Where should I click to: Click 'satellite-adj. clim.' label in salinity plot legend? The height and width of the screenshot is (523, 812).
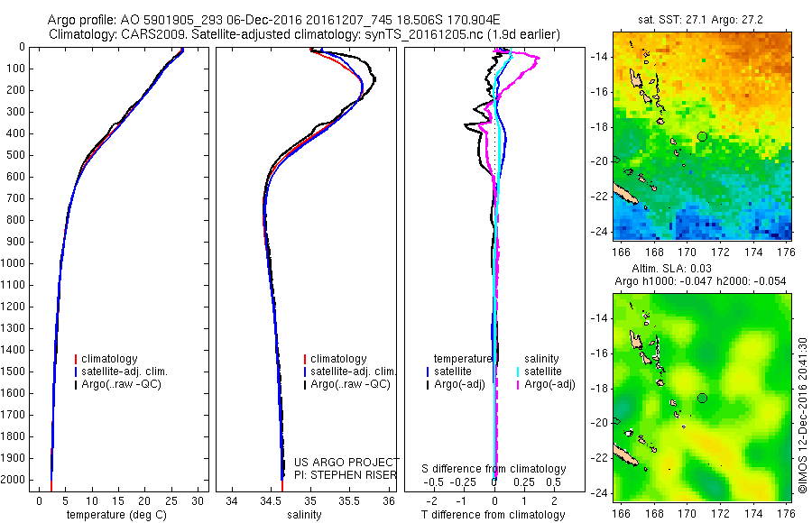353,372
